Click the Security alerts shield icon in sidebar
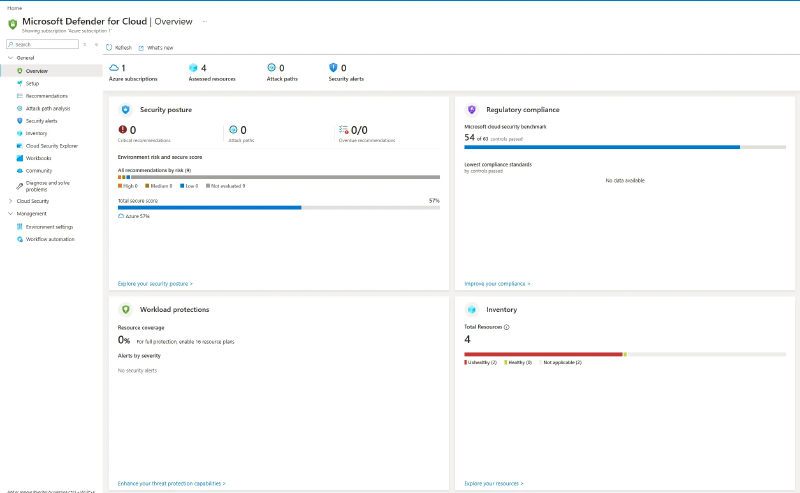 (20, 121)
